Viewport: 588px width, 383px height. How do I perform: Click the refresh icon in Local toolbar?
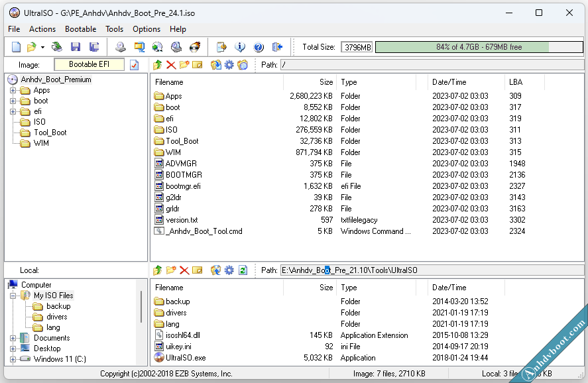pyautogui.click(x=243, y=270)
